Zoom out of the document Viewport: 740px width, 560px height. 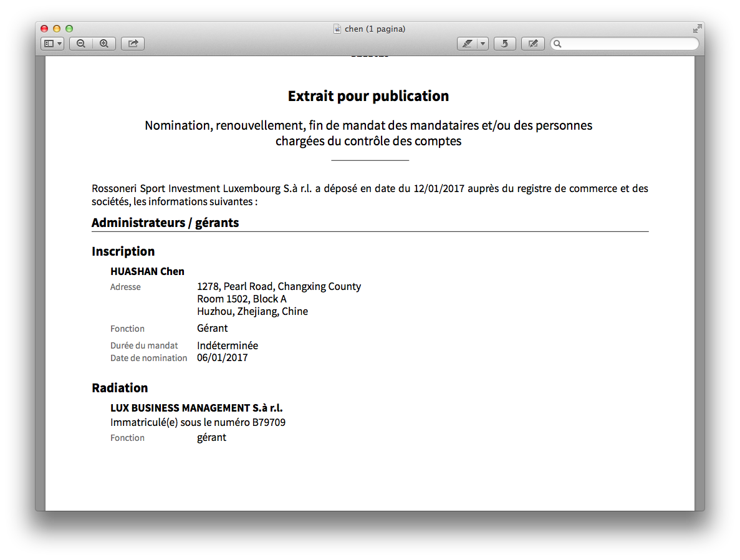click(81, 44)
